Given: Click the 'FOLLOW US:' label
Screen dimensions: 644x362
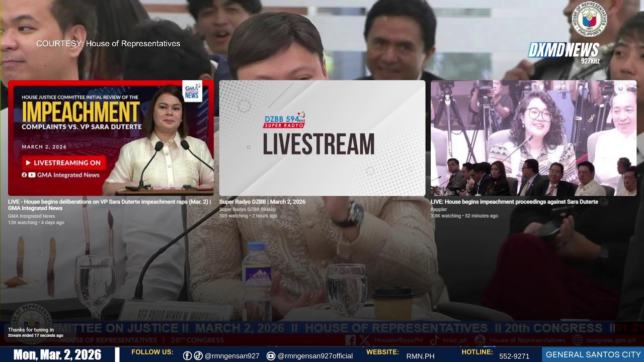Looking at the screenshot, I should tap(152, 352).
